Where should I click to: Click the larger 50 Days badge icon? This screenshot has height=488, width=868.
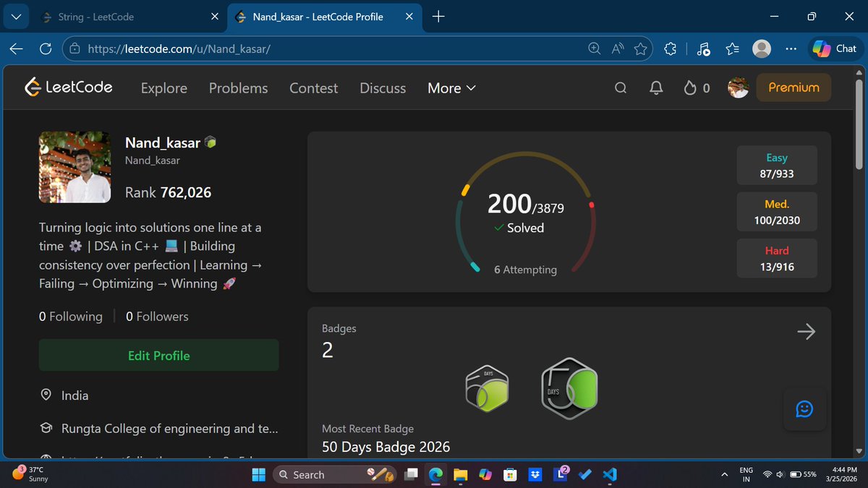(x=569, y=388)
